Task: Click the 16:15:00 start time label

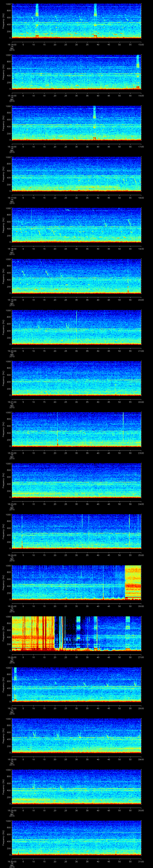Action: 12,96
